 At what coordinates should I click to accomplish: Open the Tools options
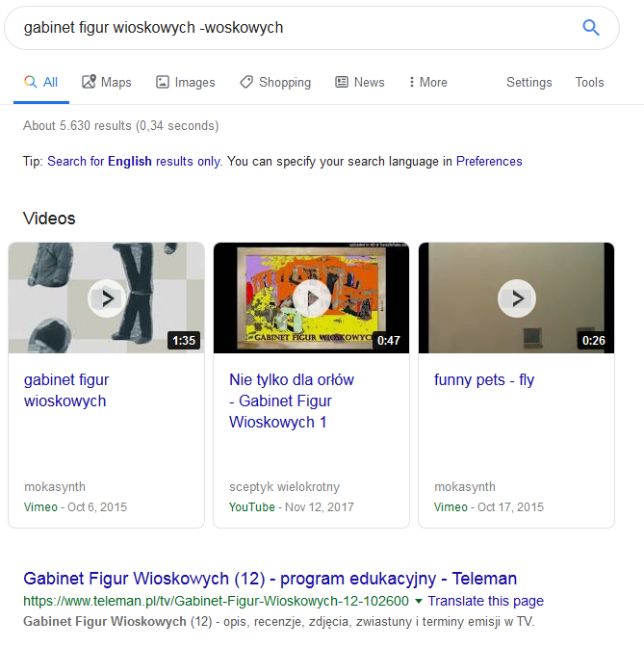click(x=589, y=82)
